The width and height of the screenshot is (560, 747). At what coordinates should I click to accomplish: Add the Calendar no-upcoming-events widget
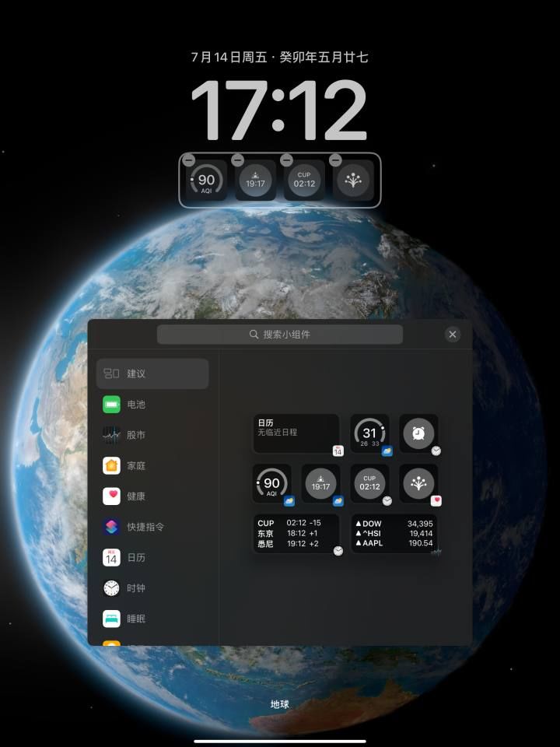click(x=296, y=433)
